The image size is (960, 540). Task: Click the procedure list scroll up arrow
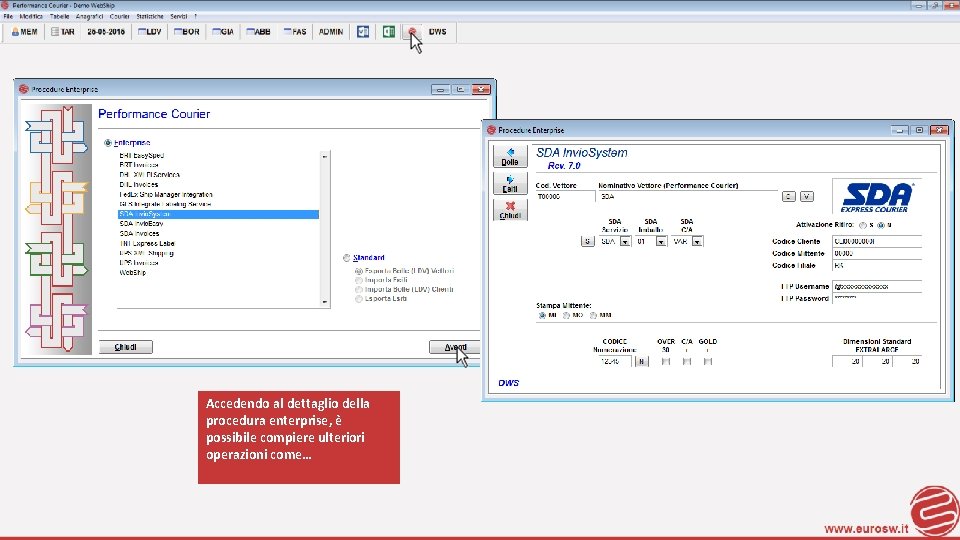point(324,157)
